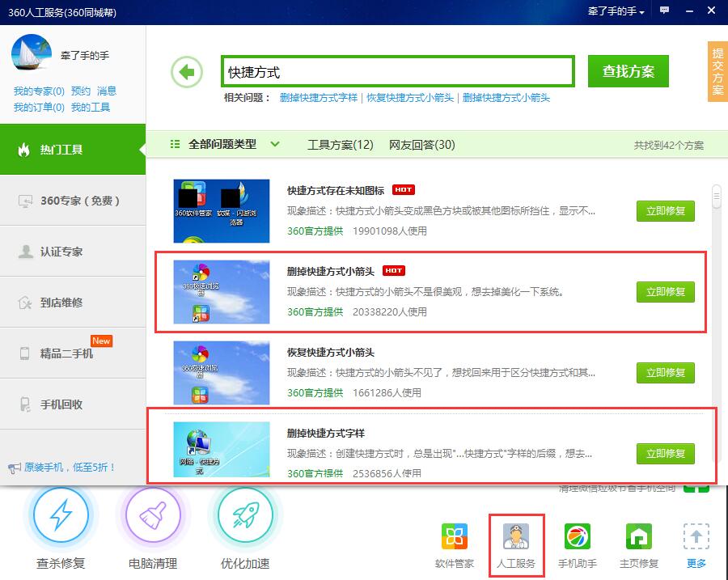Viewport: 728px width, 580px height.
Task: Open 软件管家 icon
Action: pyautogui.click(x=454, y=536)
